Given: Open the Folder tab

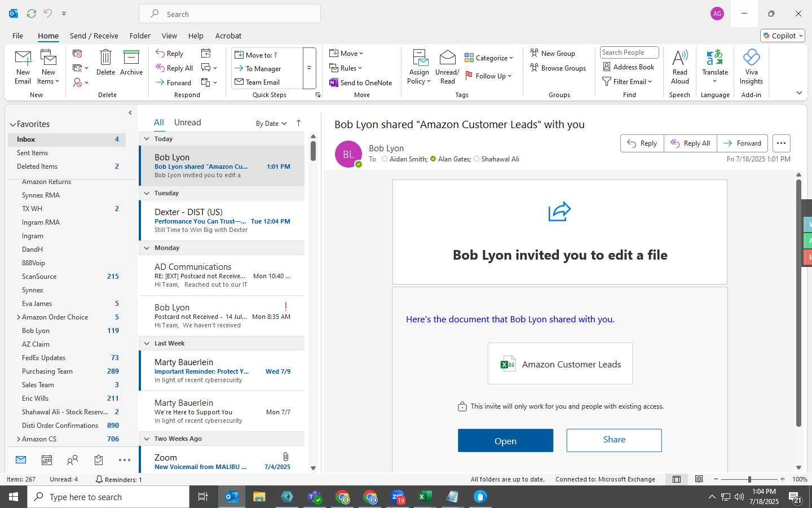Looking at the screenshot, I should click(140, 36).
